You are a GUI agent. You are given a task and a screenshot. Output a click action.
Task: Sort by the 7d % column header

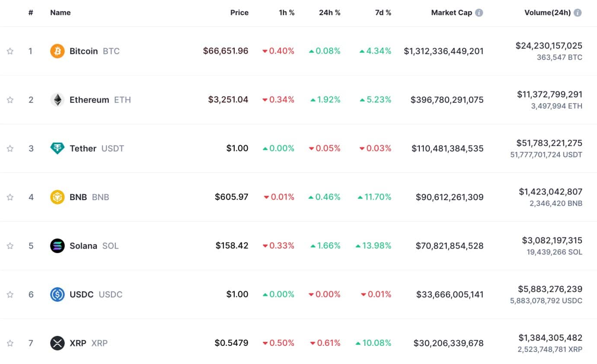383,13
